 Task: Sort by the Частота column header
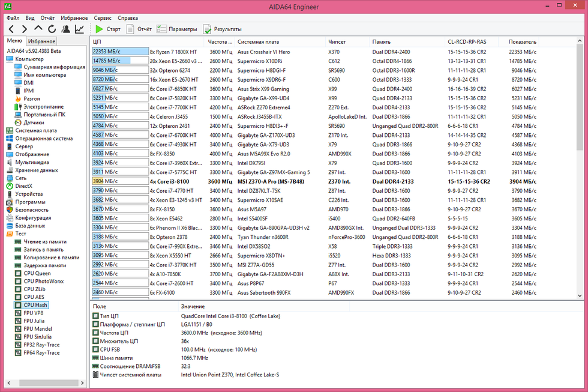220,42
